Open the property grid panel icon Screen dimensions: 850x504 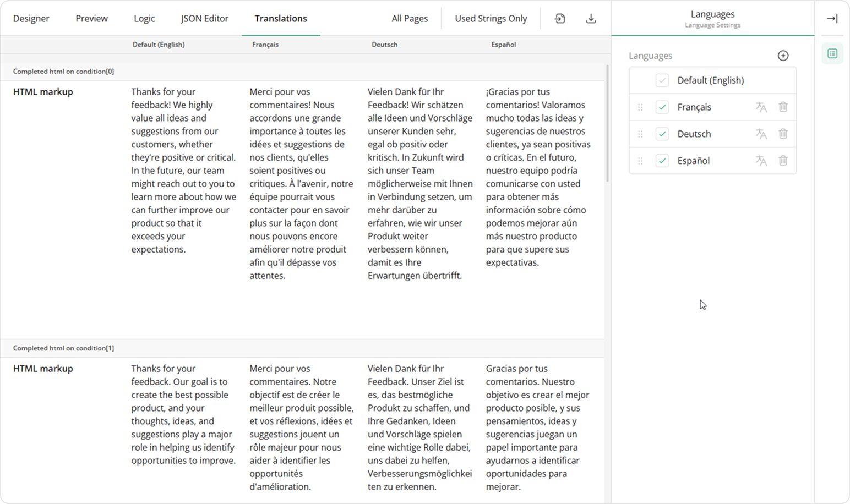(x=832, y=54)
